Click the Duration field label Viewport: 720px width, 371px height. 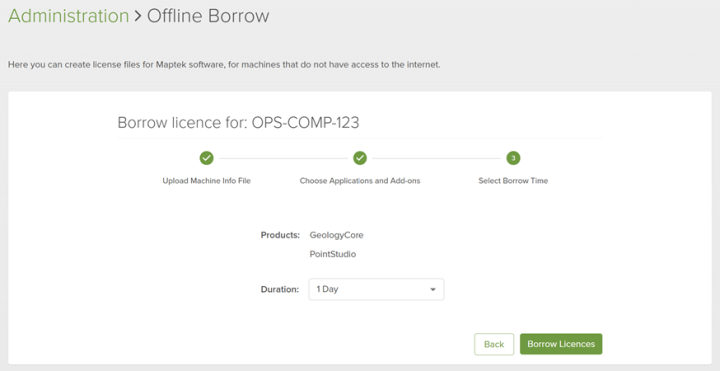pos(280,289)
